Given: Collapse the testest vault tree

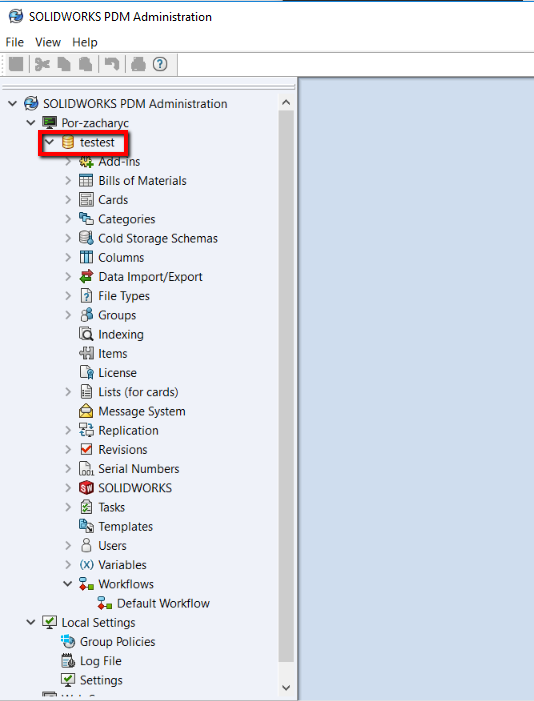Looking at the screenshot, I should [x=50, y=143].
